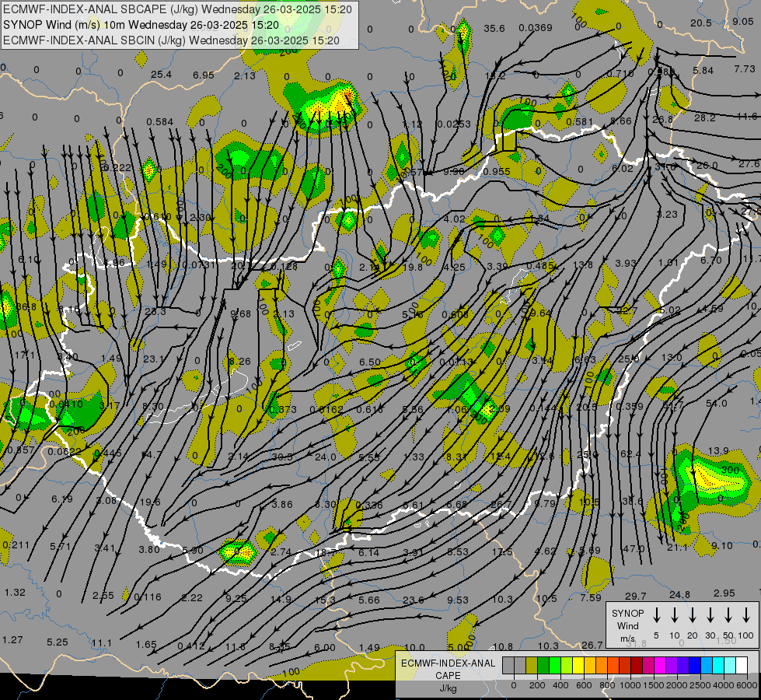Click the 2.95 value on the map
Screen dimensions: 761x700
pyautogui.click(x=724, y=593)
